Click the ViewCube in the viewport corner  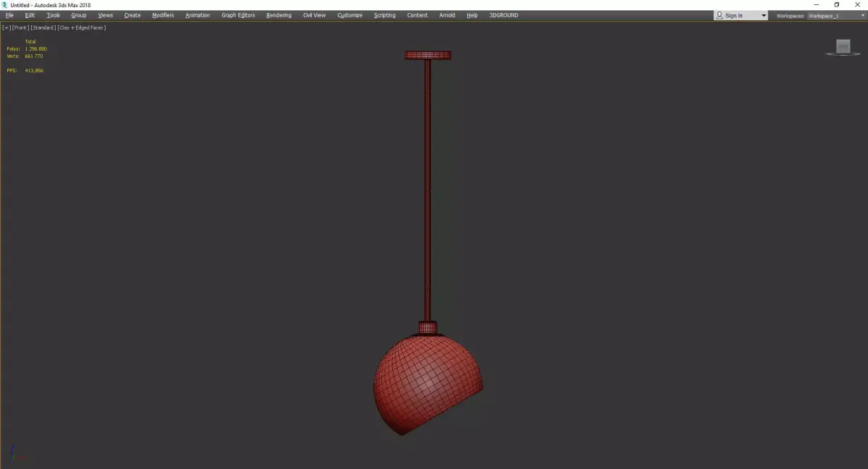(842, 47)
